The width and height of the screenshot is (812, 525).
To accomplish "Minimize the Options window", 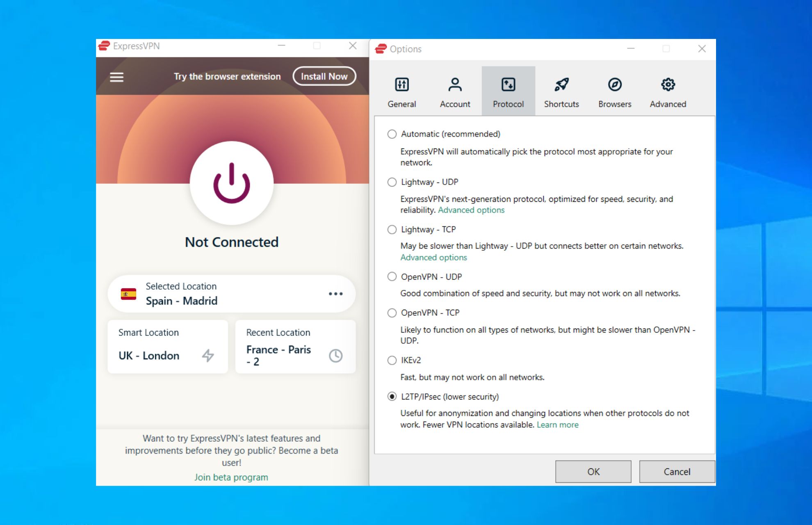I will click(x=631, y=49).
